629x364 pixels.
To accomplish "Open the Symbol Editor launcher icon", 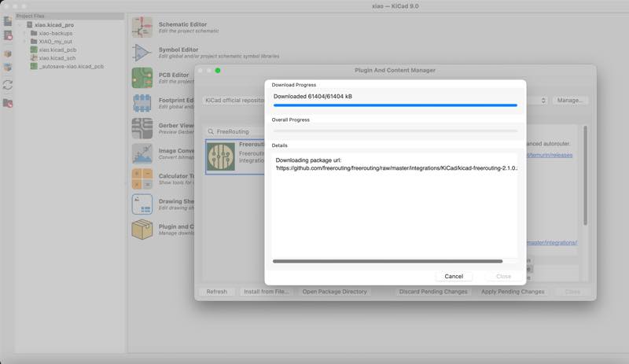I will 142,53.
